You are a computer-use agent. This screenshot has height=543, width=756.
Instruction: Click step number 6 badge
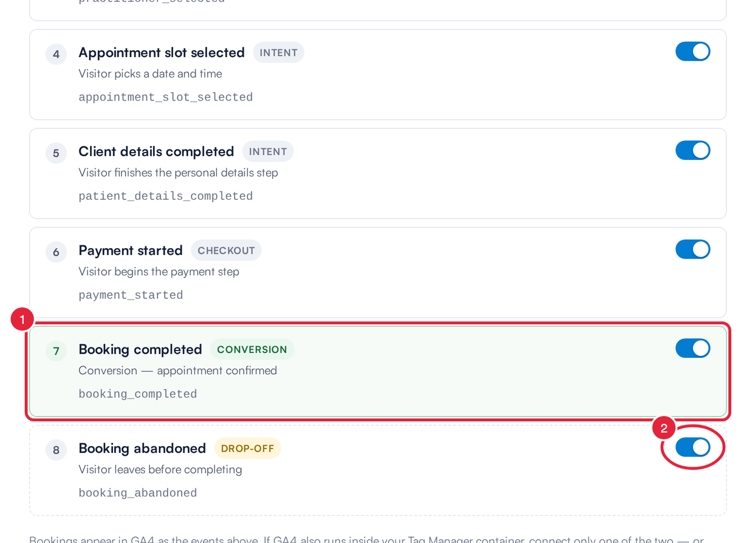(x=56, y=252)
